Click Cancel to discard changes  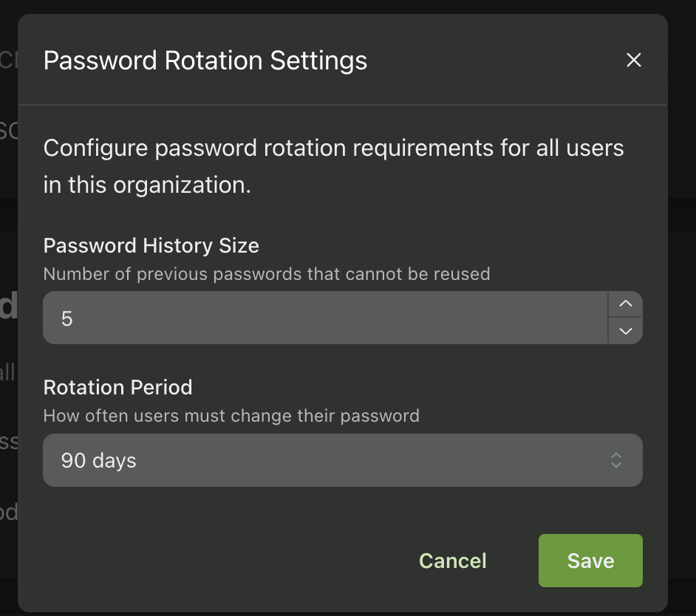point(452,561)
